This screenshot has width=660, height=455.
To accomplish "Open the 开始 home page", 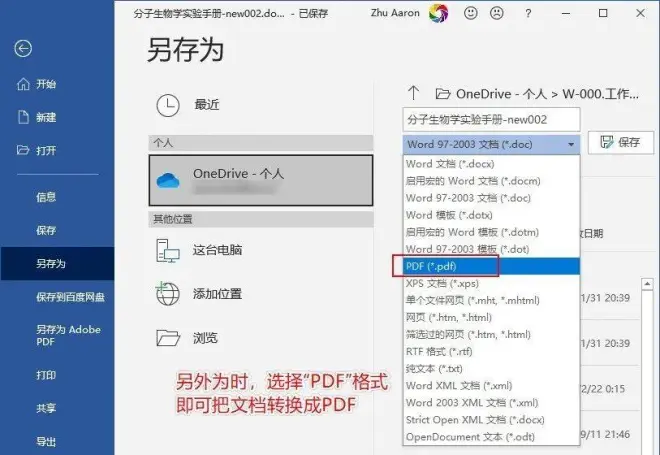I will click(37, 84).
